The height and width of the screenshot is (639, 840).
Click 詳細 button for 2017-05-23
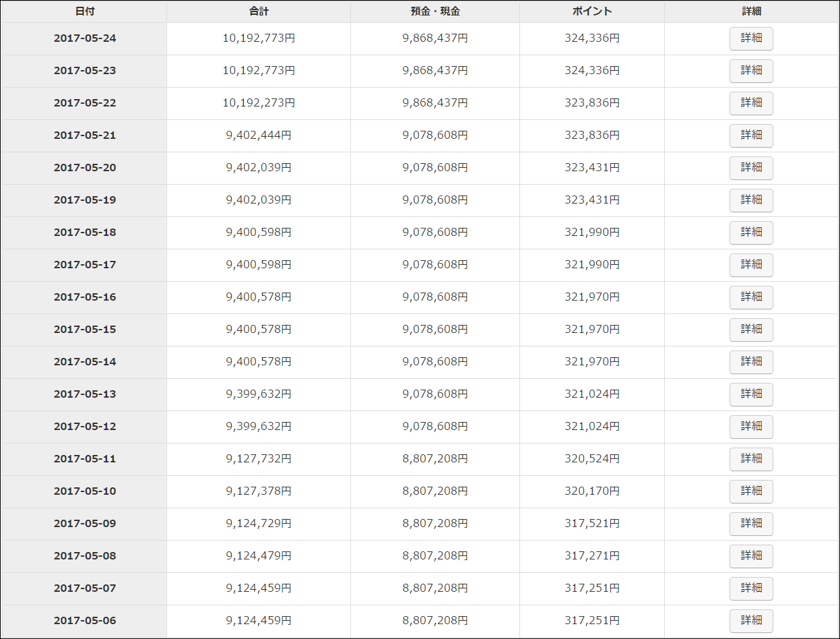tap(751, 71)
